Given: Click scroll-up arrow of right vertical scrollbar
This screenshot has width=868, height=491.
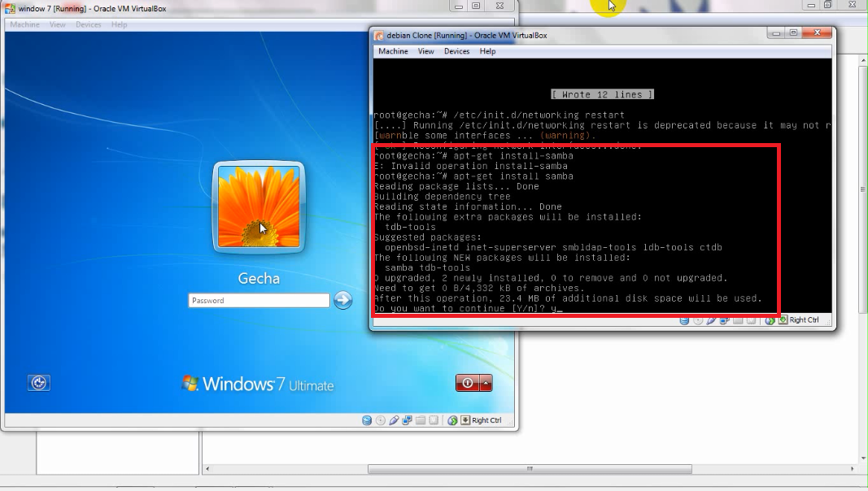Looking at the screenshot, I should tap(864, 59).
